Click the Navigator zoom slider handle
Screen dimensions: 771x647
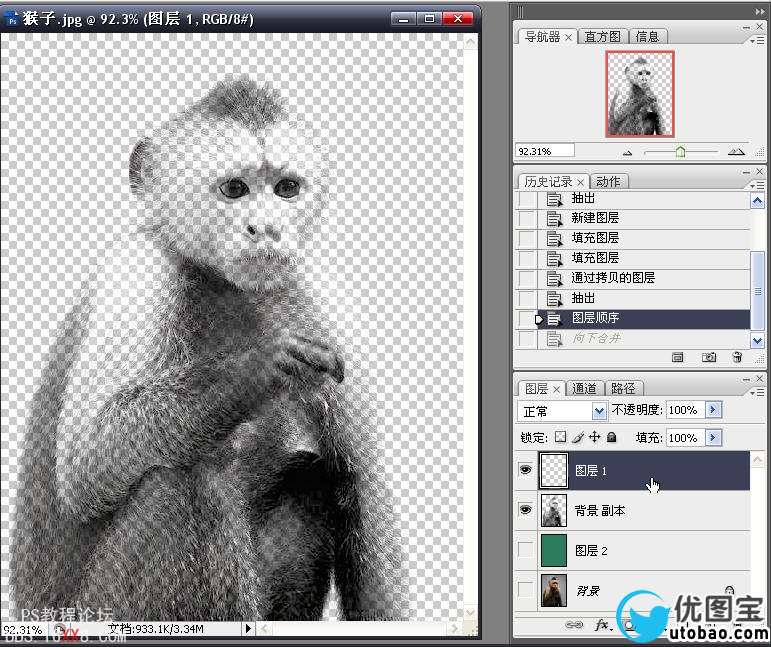pyautogui.click(x=681, y=151)
